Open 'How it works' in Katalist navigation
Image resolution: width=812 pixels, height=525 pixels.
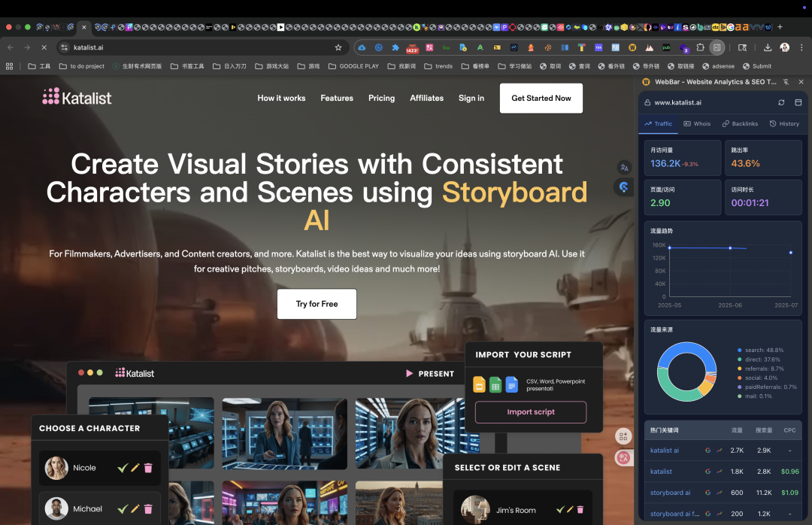(281, 98)
